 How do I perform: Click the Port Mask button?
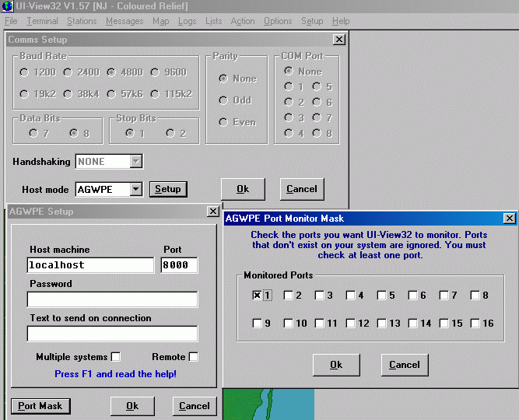[x=40, y=406]
